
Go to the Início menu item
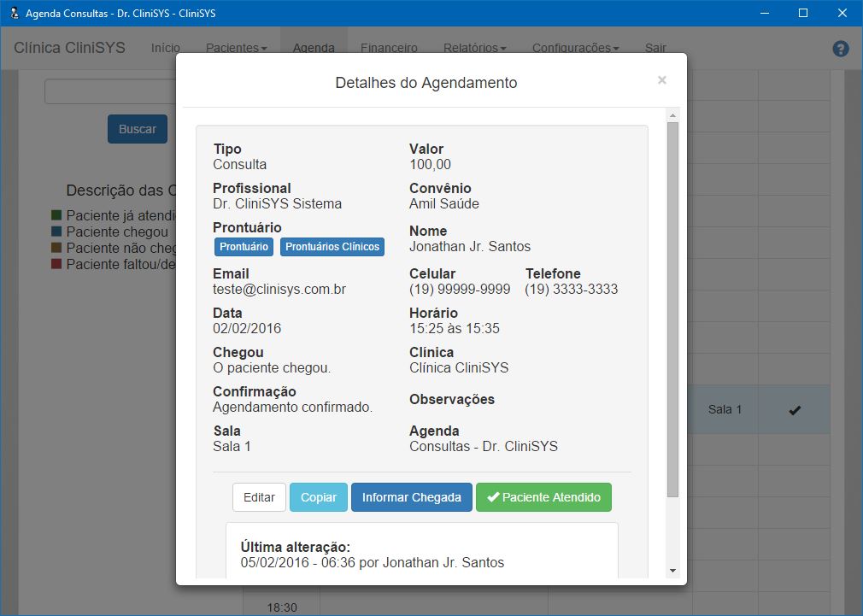click(x=166, y=48)
